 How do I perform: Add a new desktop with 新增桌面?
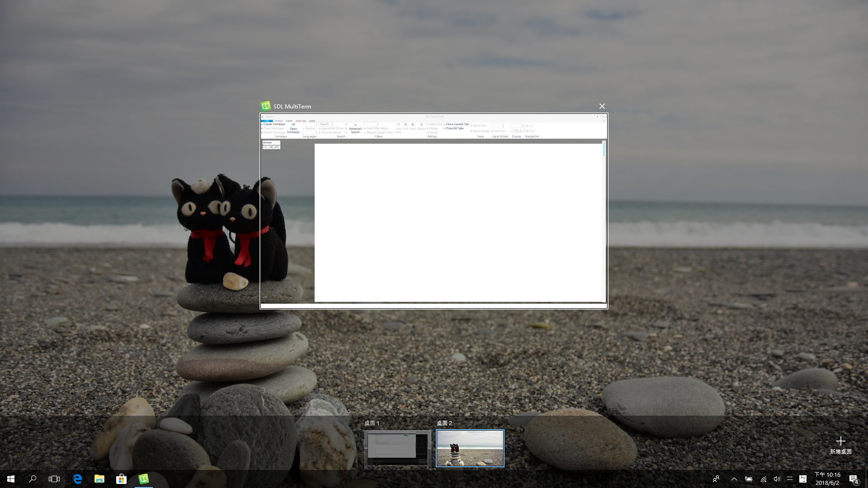click(840, 445)
